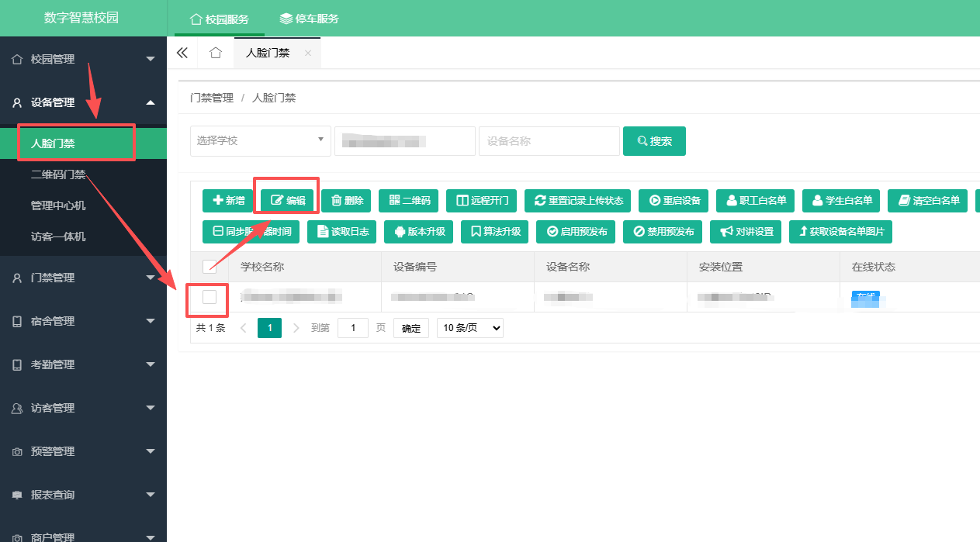This screenshot has height=542, width=980.
Task: Expand the 宿舍管理 sidebar menu
Action: (83, 321)
